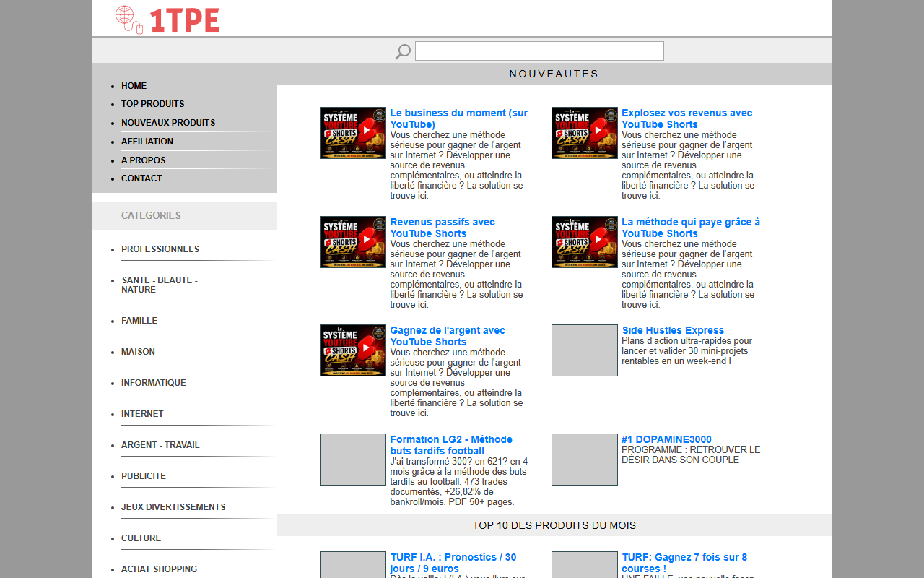Open 'Le business du moment (sur YouTube)'
The height and width of the screenshot is (578, 924).
pos(459,118)
